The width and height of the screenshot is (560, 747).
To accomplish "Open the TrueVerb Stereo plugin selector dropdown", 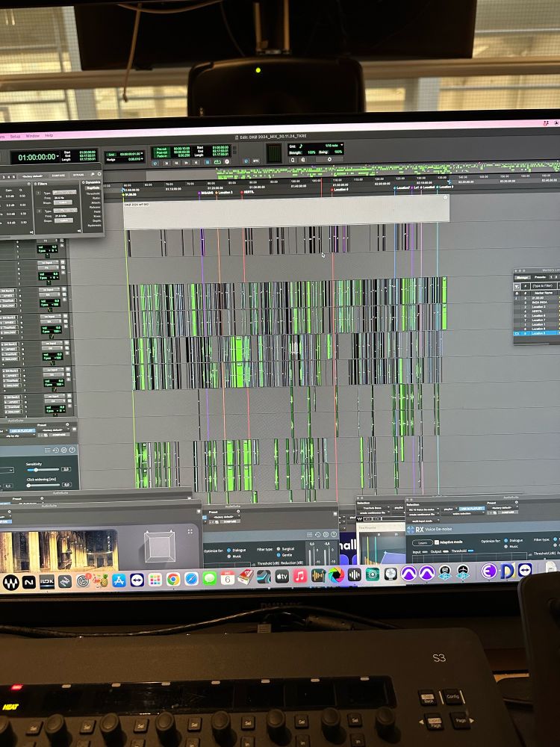I will tap(373, 508).
